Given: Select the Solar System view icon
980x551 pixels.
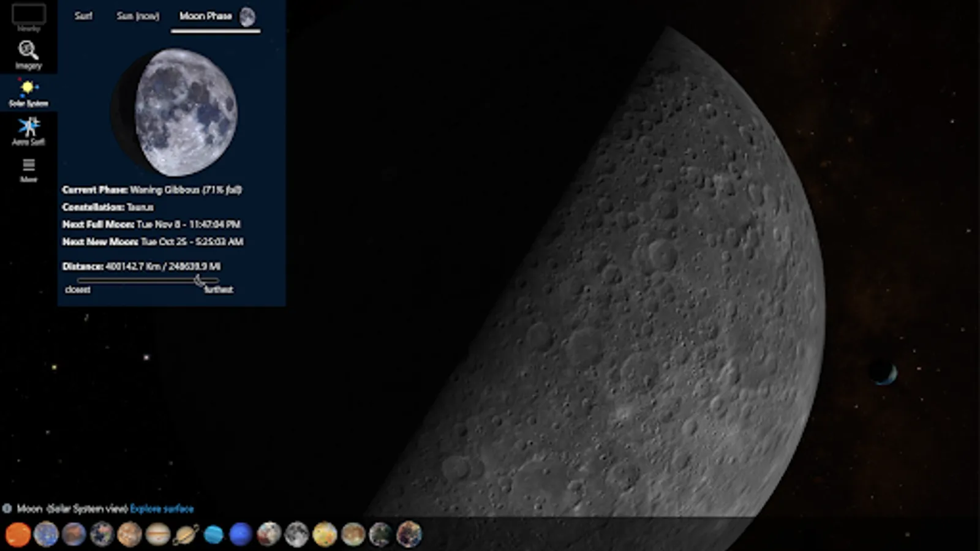Looking at the screenshot, I should pos(28,93).
